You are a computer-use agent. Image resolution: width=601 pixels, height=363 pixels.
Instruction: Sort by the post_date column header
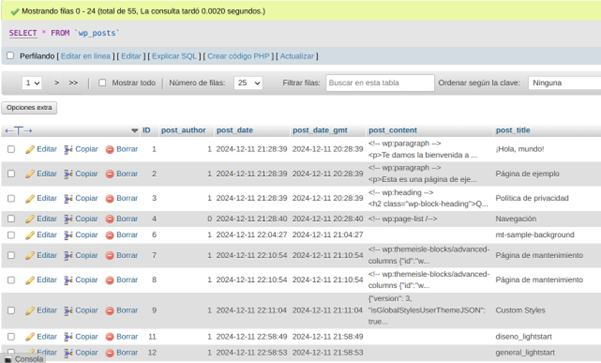(x=235, y=130)
